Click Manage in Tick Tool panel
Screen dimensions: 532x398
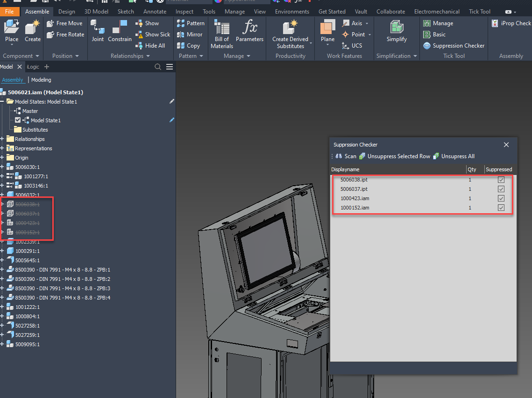tap(438, 23)
